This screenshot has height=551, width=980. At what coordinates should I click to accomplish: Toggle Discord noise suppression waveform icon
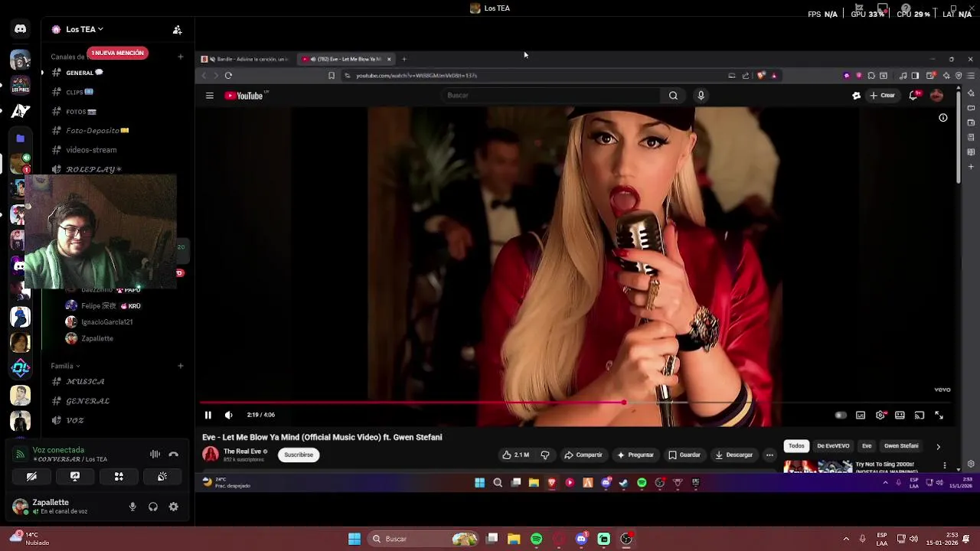[155, 454]
